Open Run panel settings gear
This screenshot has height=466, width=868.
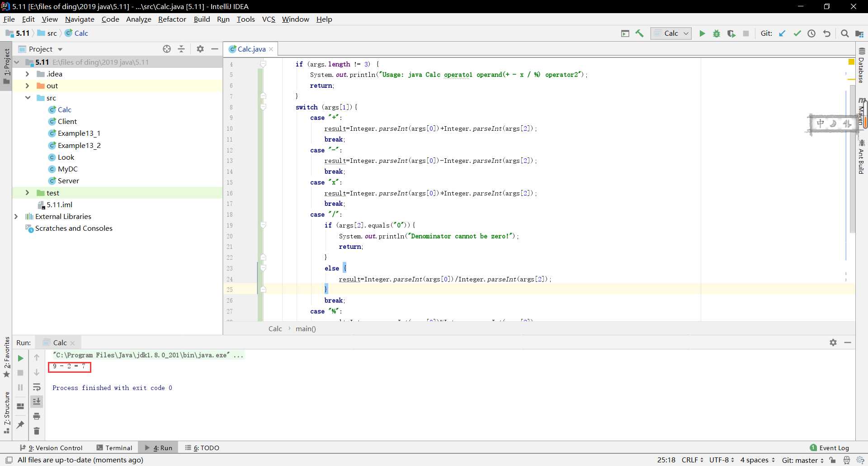833,342
